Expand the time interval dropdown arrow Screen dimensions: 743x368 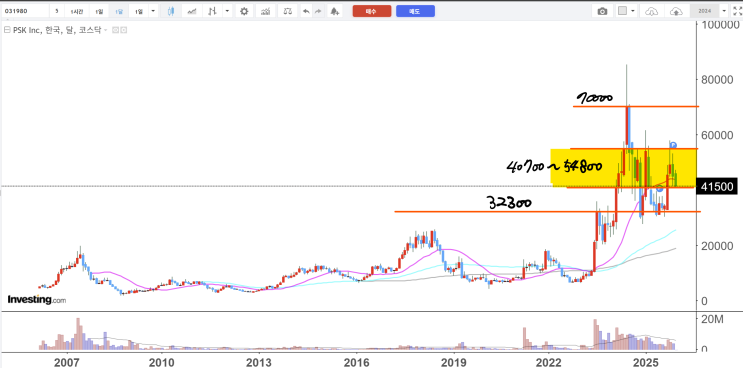[153, 11]
